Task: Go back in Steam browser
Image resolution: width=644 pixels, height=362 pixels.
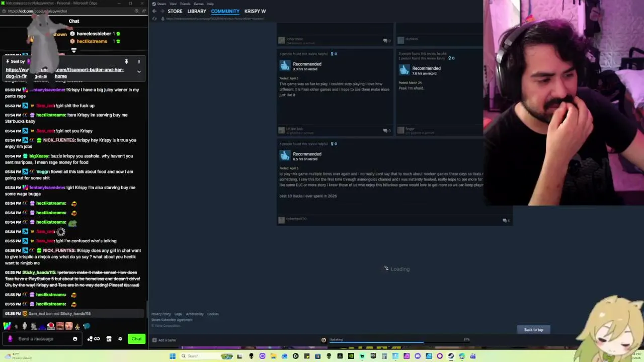Action: coord(154,11)
